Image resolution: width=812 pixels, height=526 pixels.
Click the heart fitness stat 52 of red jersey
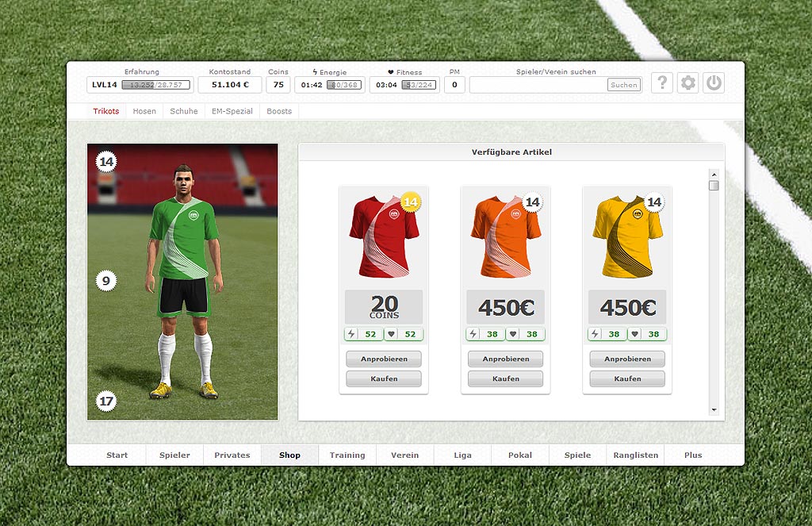tap(404, 334)
